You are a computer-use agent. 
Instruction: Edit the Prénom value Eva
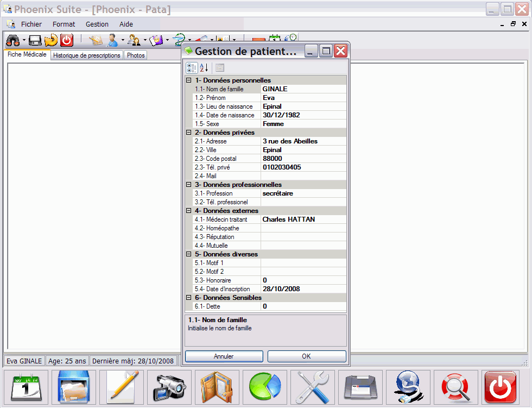point(303,98)
